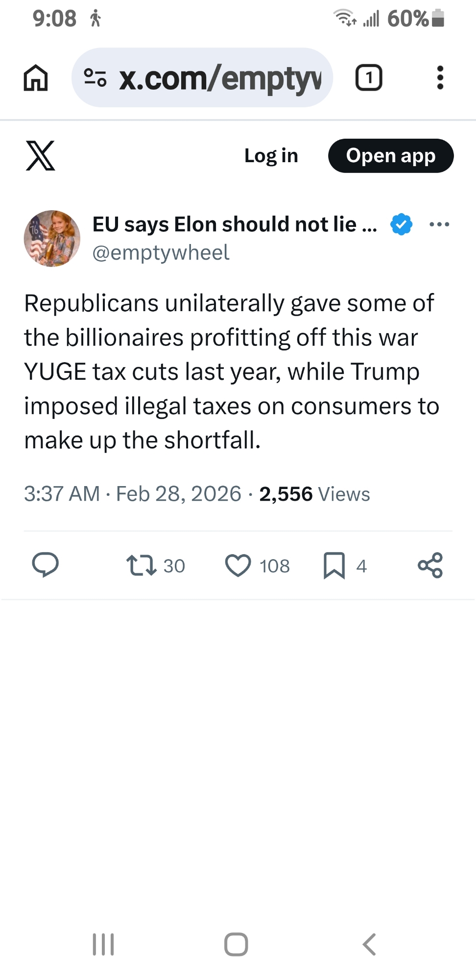Tap the blue verified badge

pos(401,224)
